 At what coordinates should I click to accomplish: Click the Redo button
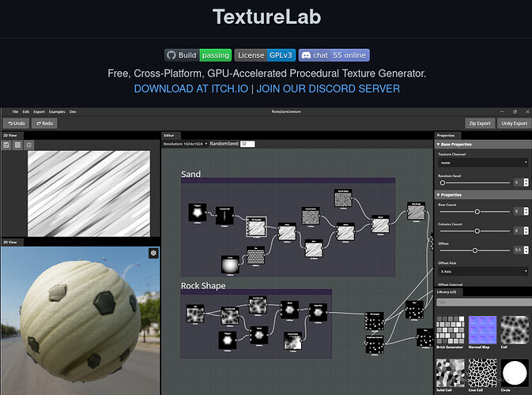coord(44,123)
